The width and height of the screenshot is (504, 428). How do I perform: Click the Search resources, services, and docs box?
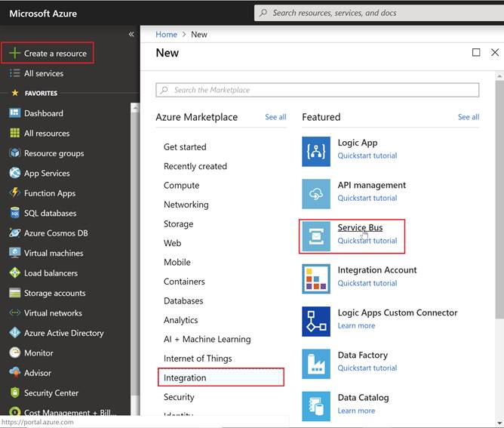click(x=380, y=13)
